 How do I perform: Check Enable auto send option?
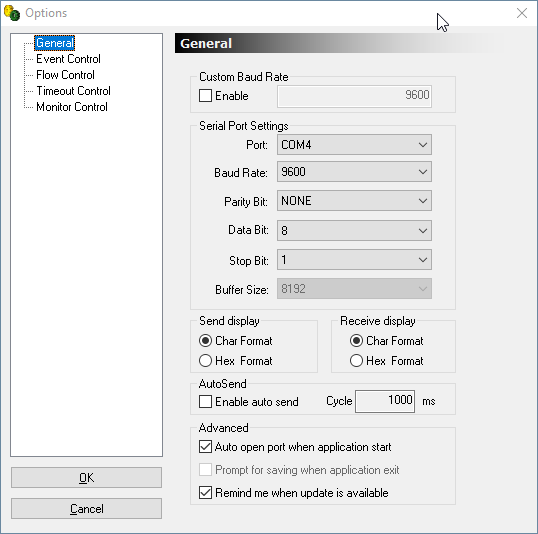pos(205,402)
